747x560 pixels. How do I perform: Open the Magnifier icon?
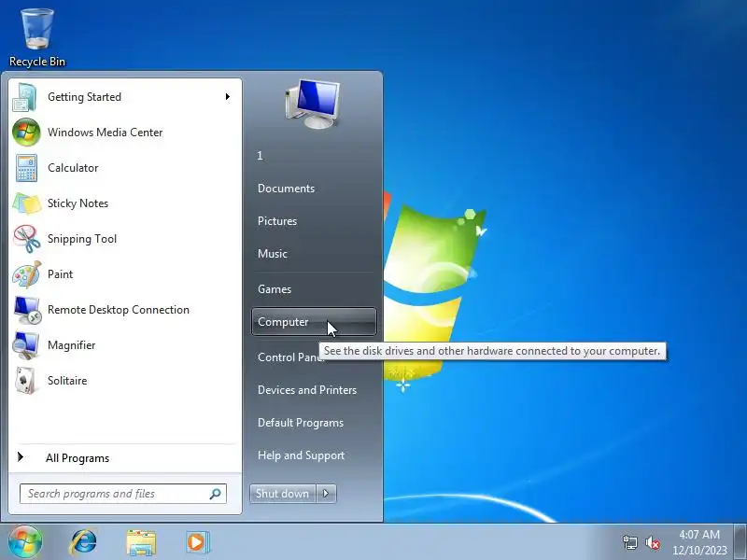[26, 345]
